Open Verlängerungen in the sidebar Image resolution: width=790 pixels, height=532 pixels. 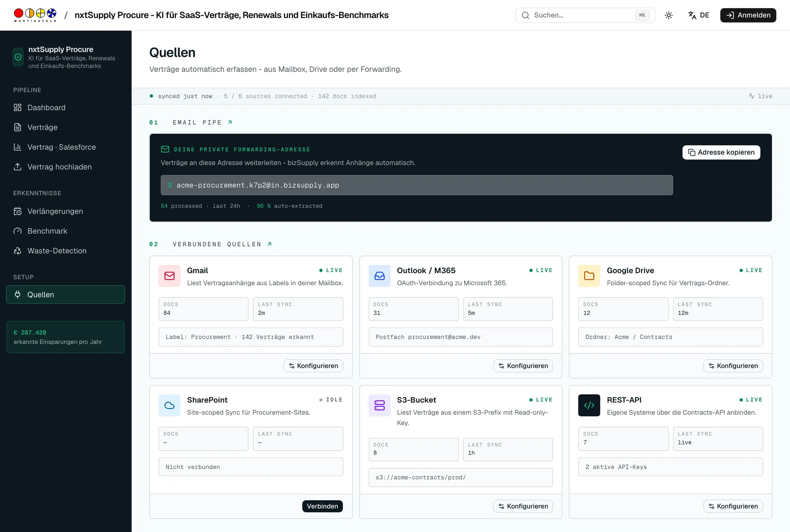[65, 211]
